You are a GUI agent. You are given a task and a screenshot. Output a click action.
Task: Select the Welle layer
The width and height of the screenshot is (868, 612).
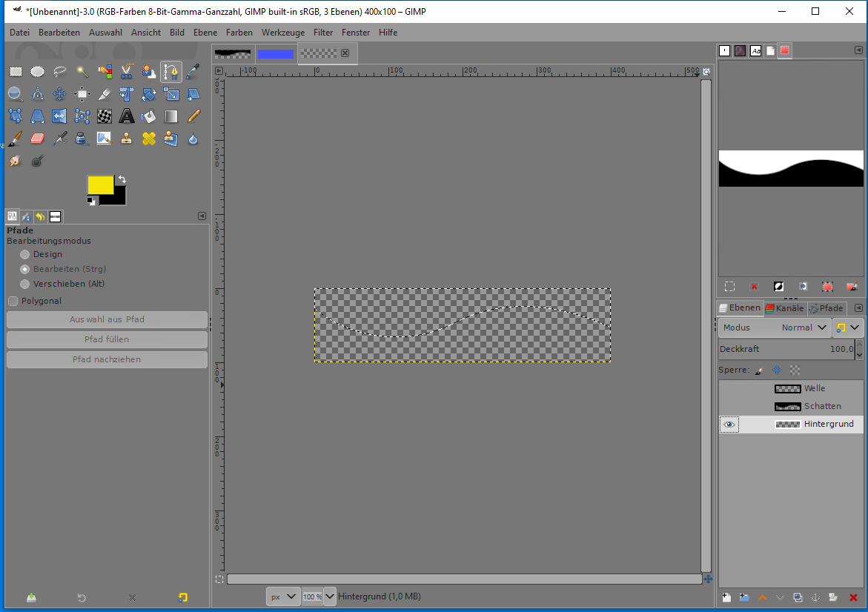pyautogui.click(x=814, y=388)
